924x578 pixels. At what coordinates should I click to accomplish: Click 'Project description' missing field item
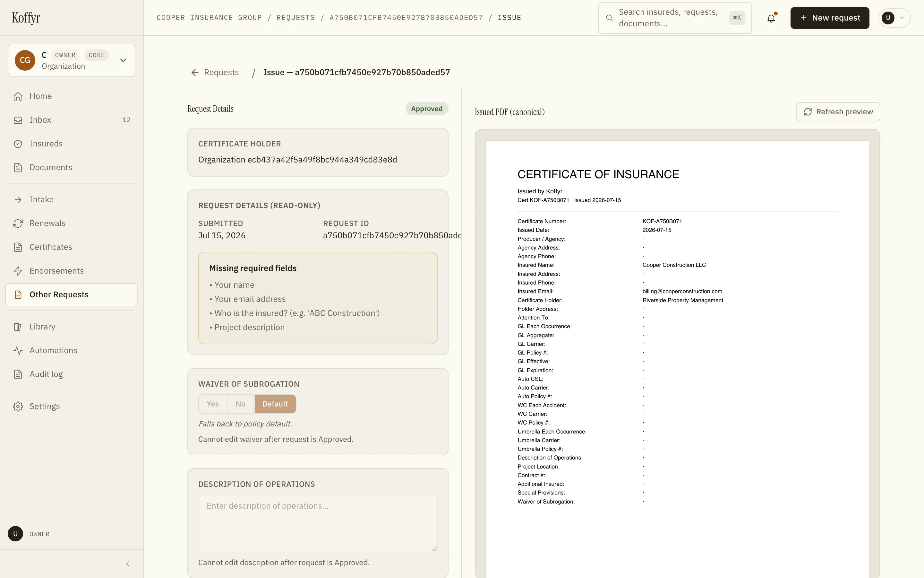pos(249,328)
